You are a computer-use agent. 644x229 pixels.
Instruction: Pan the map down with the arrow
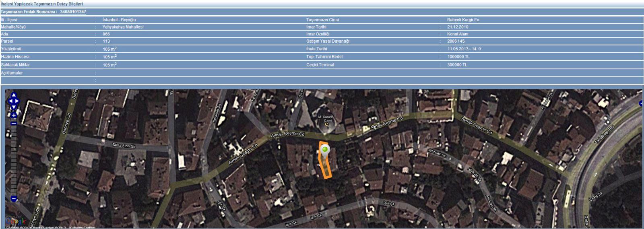14,107
